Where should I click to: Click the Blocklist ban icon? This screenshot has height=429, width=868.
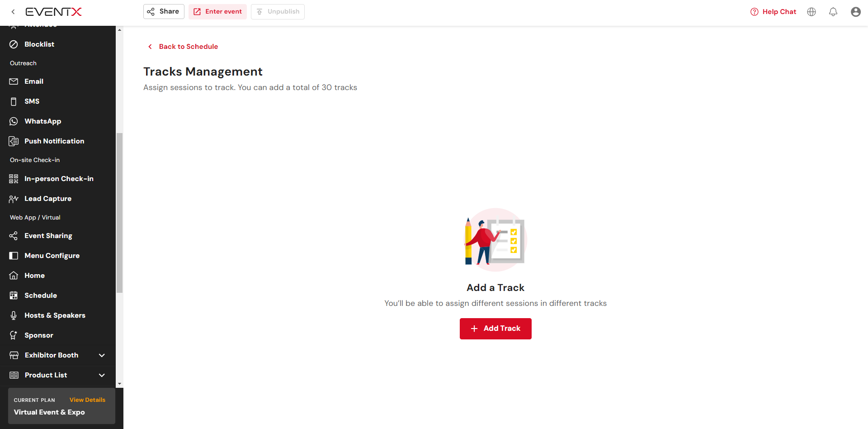pos(14,44)
